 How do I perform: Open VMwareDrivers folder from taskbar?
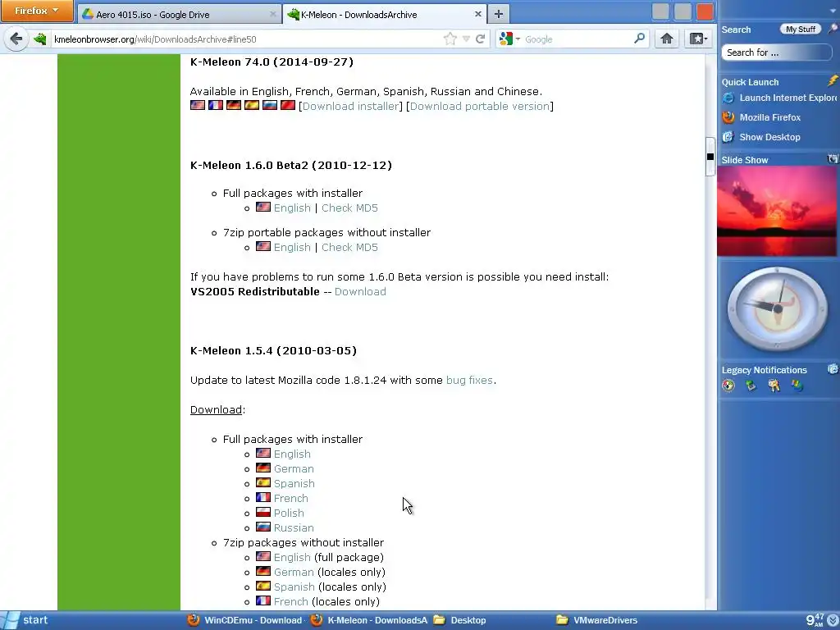click(597, 620)
